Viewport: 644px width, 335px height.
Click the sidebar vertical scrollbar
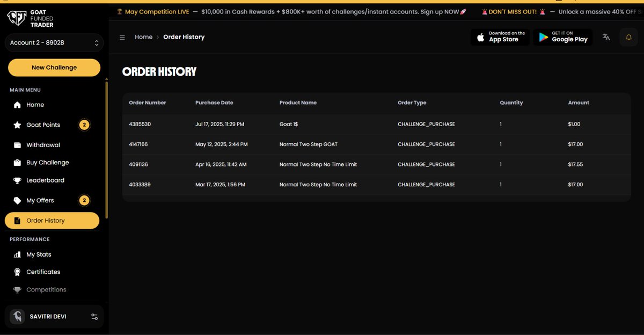107,150
